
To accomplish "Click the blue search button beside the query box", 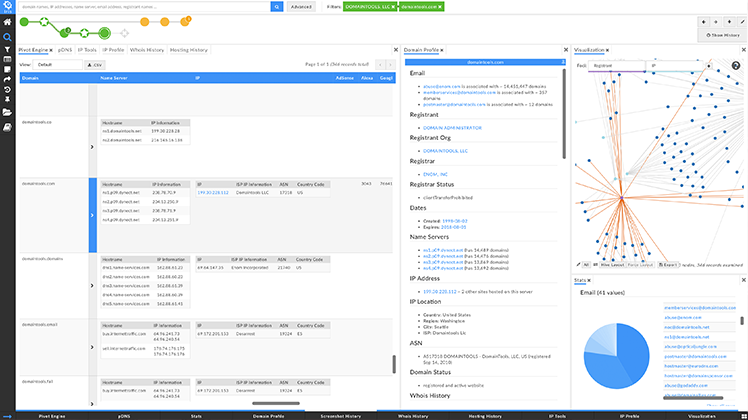I will tap(277, 7).
